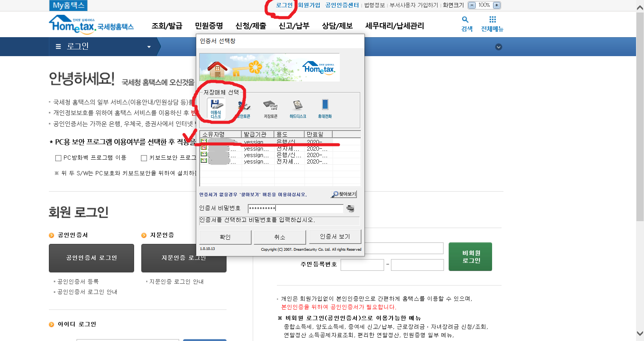The image size is (644, 341).
Task: Click the 공인인증서 로그인 안내 link
Action: click(x=87, y=292)
